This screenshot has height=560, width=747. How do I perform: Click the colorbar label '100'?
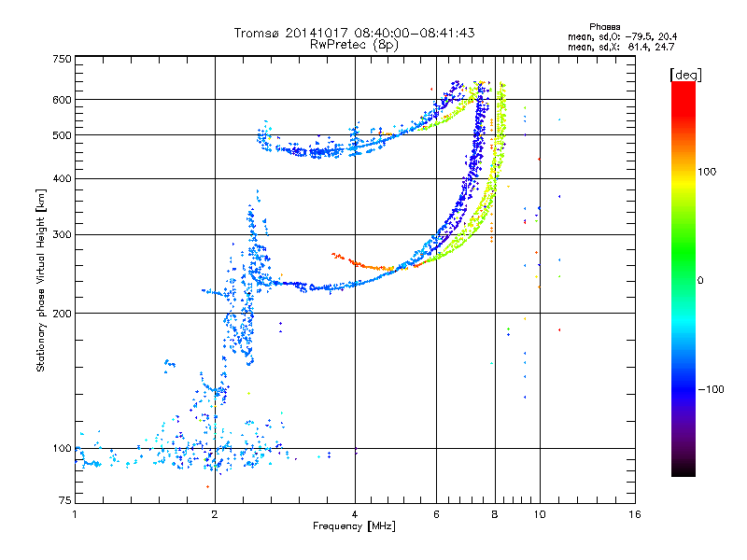pyautogui.click(x=707, y=172)
